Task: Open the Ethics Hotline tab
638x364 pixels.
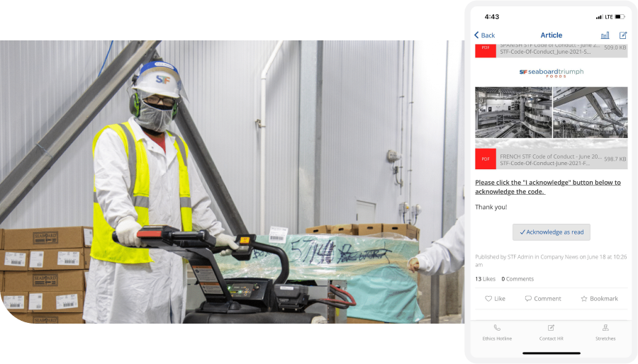Action: [x=497, y=332]
